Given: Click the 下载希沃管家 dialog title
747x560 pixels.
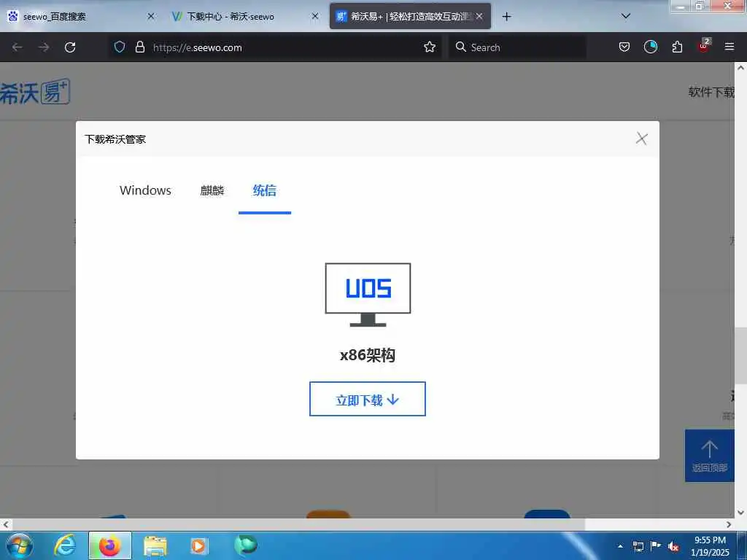Looking at the screenshot, I should (x=115, y=139).
